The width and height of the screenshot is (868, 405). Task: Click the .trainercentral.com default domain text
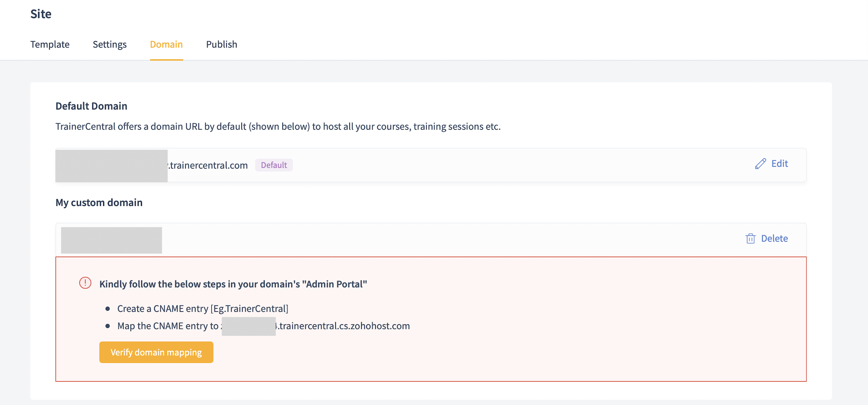[208, 165]
